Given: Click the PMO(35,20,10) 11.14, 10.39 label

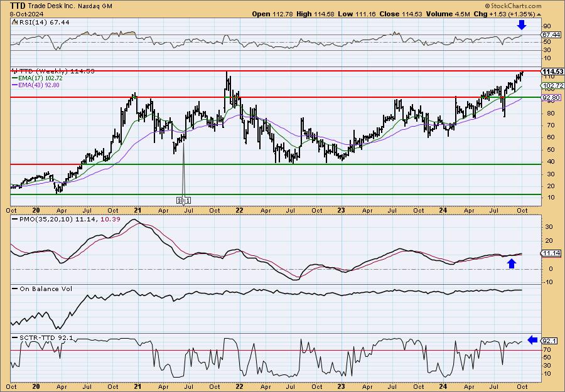Looking at the screenshot, I should coord(69,220).
